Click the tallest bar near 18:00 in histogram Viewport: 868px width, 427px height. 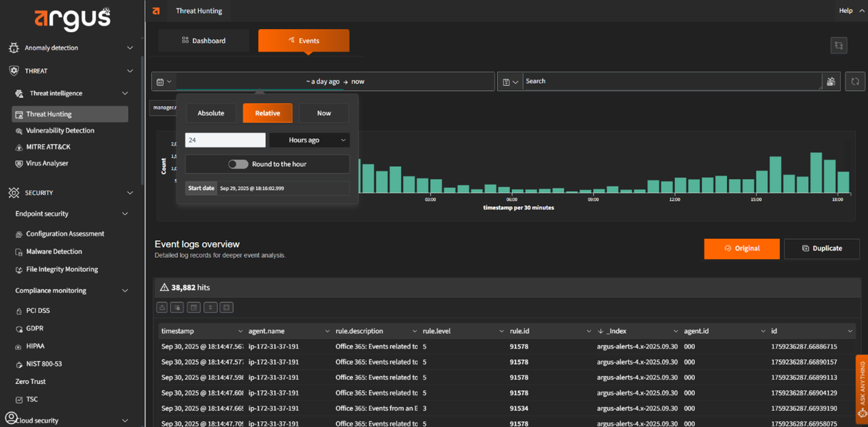(816, 173)
